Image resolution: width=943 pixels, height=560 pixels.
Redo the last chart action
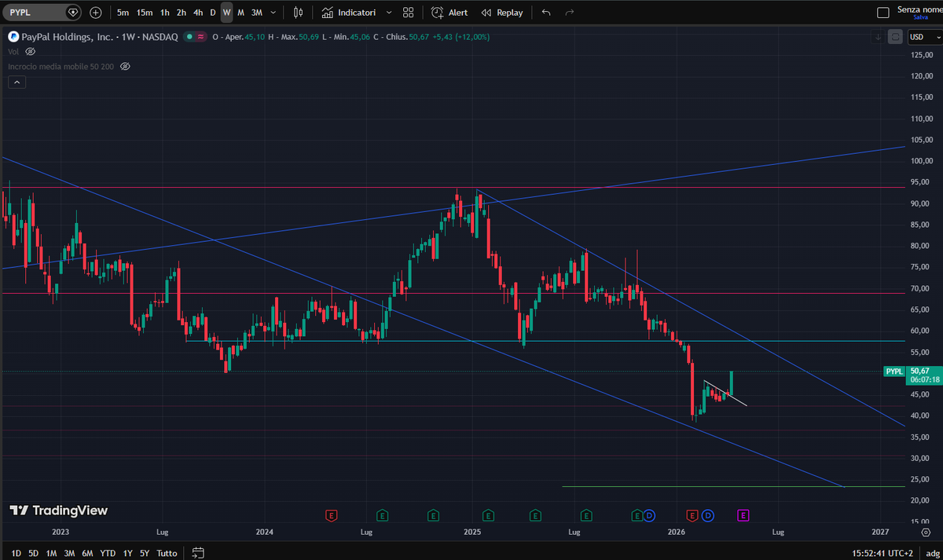click(570, 13)
